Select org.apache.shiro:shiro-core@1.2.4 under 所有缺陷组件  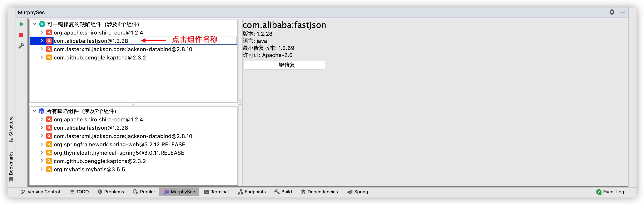(x=99, y=120)
